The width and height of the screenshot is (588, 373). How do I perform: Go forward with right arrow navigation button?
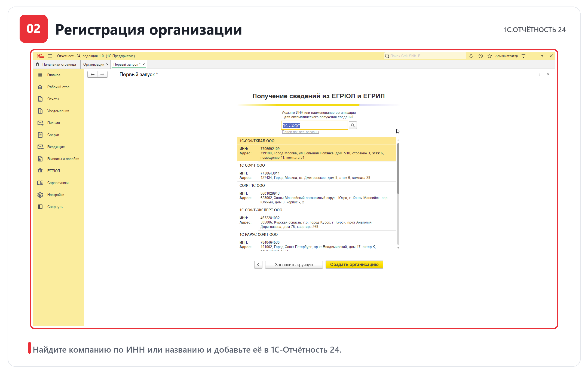point(102,75)
